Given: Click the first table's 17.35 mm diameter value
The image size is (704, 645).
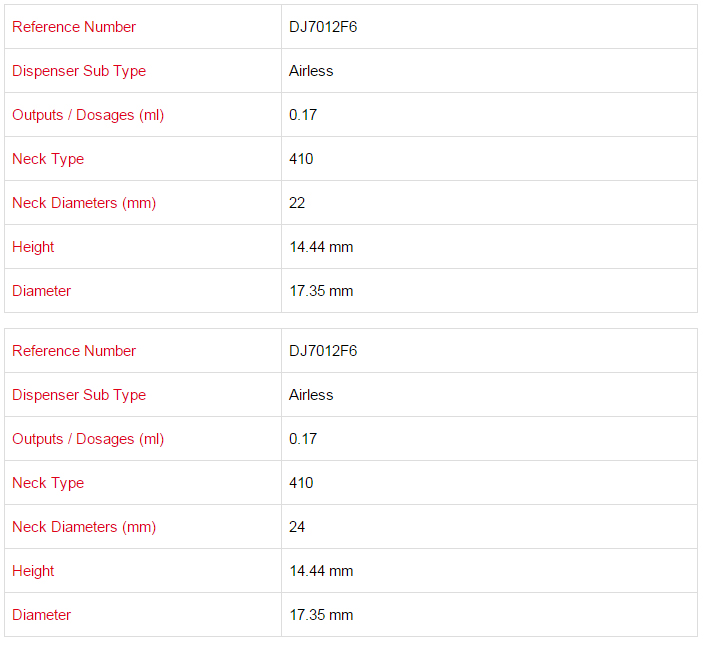Looking at the screenshot, I should (321, 291).
